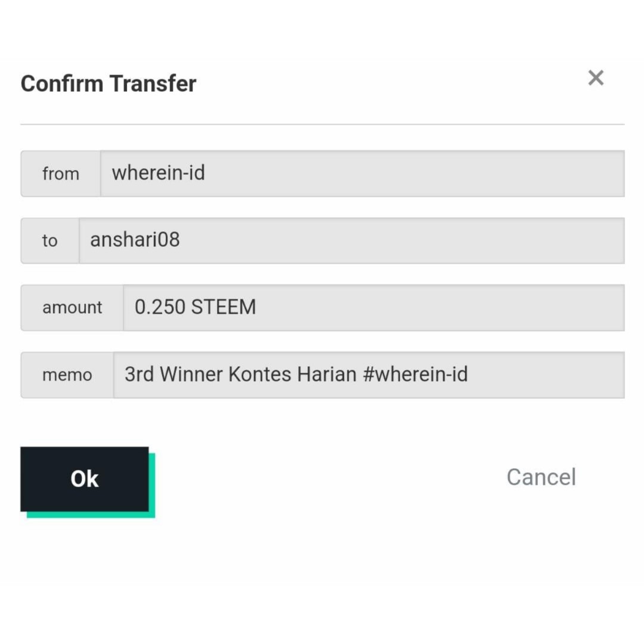Click the Confirm Transfer heading
Viewport: 644px width, 644px height.
tap(109, 83)
